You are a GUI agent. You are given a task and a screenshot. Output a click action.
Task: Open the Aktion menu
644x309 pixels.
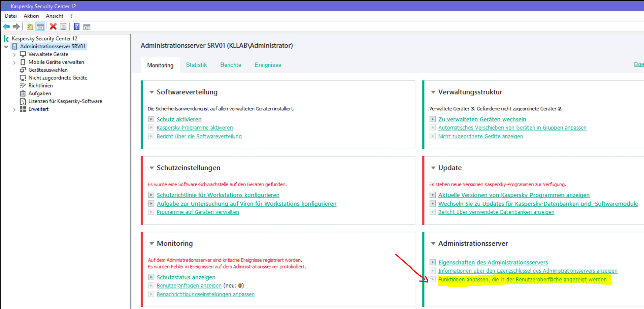[x=31, y=16]
